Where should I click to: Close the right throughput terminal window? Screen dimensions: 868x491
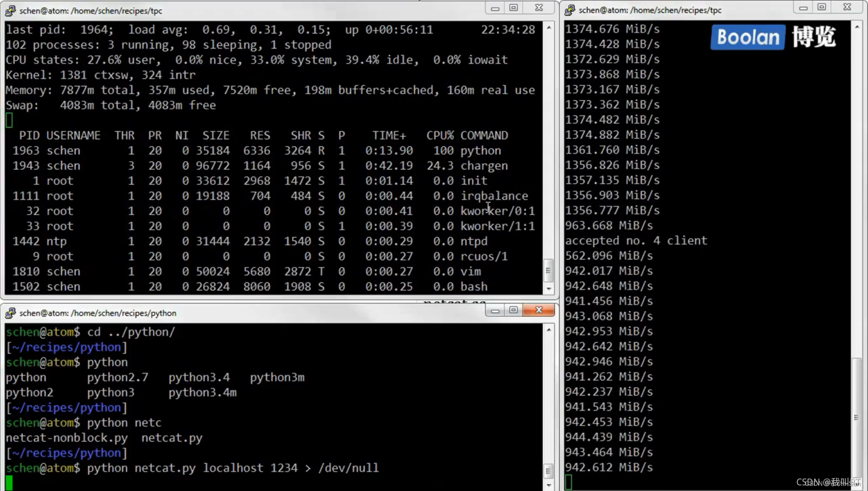pos(847,7)
